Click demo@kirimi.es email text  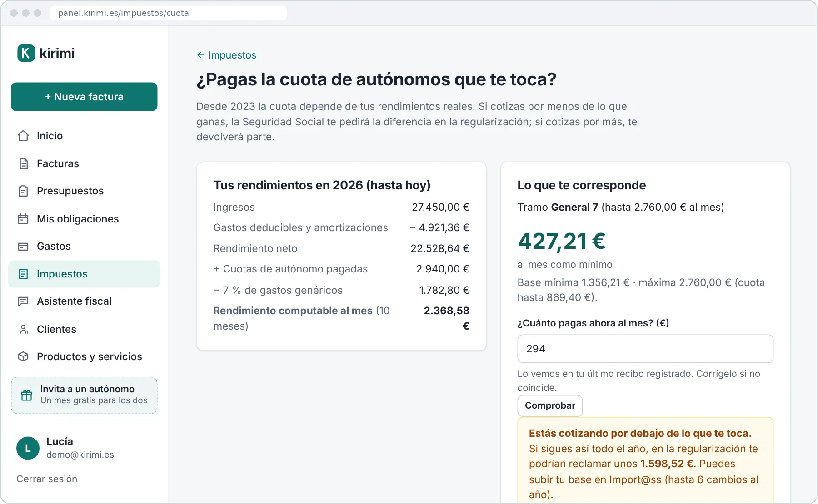[x=80, y=455]
